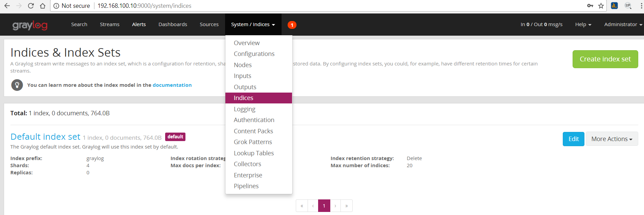The width and height of the screenshot is (644, 215).
Task: Open site info via Not secure icon
Action: tap(56, 6)
